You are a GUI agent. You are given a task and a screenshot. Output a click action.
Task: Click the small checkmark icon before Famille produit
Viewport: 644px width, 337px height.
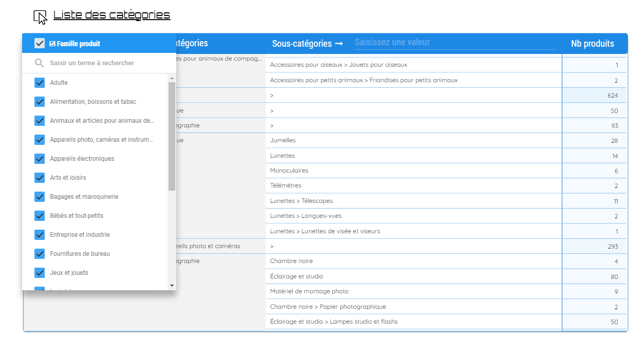[52, 44]
